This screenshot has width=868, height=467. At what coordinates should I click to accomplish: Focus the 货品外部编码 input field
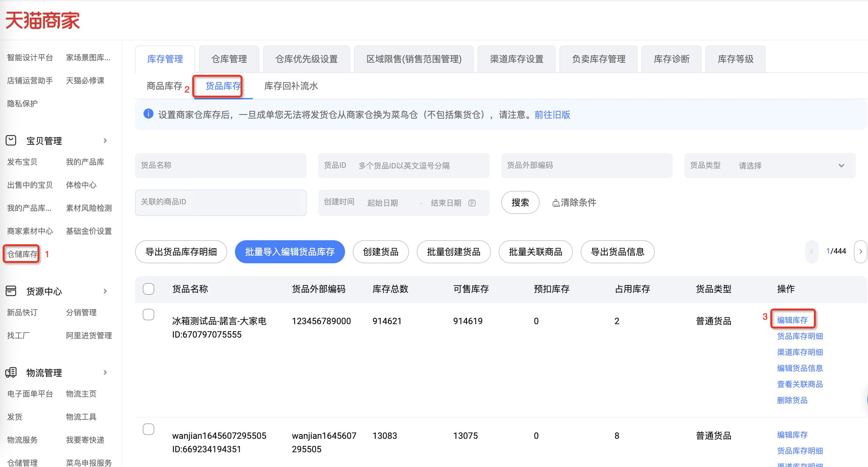587,166
